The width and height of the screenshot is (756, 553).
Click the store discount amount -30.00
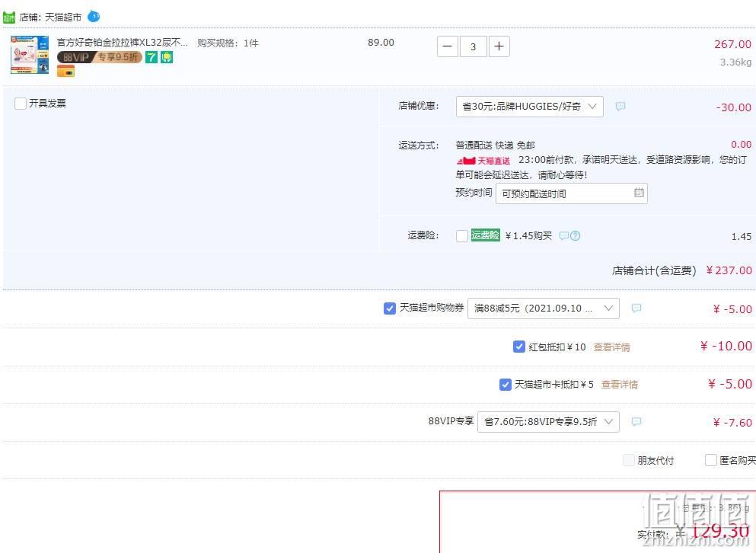[733, 107]
